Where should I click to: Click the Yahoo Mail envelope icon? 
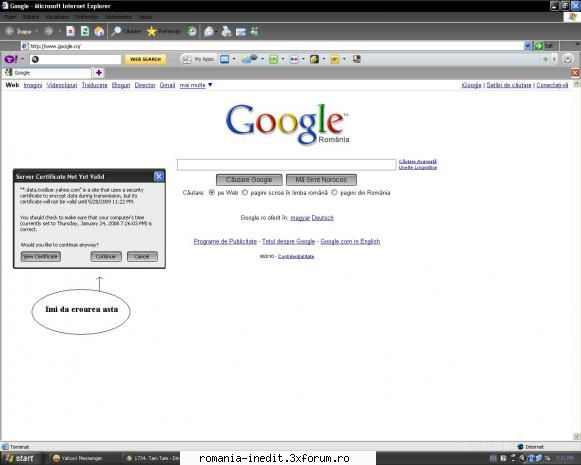point(224,59)
